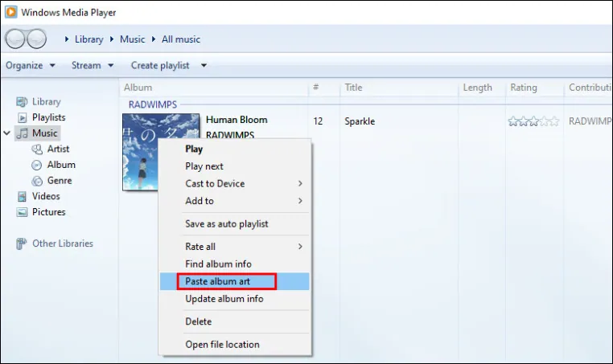Click the Human Bloom album name
The image size is (613, 364).
click(x=237, y=120)
